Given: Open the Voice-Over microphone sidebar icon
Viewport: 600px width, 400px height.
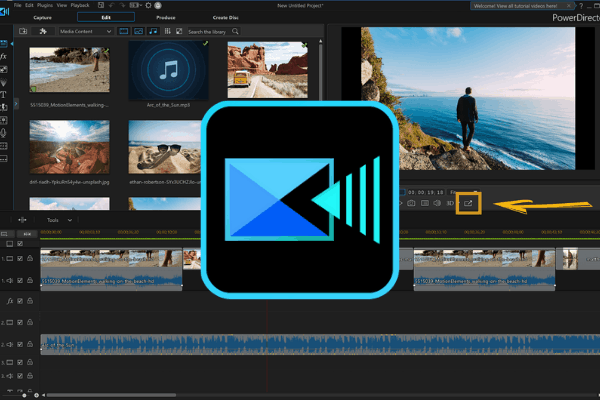Looking at the screenshot, I should [3, 133].
